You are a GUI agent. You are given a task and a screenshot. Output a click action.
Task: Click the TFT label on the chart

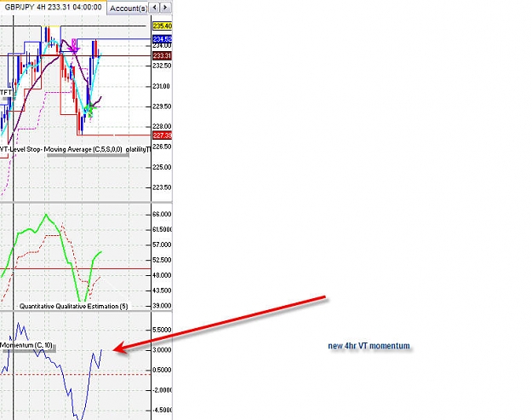5,92
